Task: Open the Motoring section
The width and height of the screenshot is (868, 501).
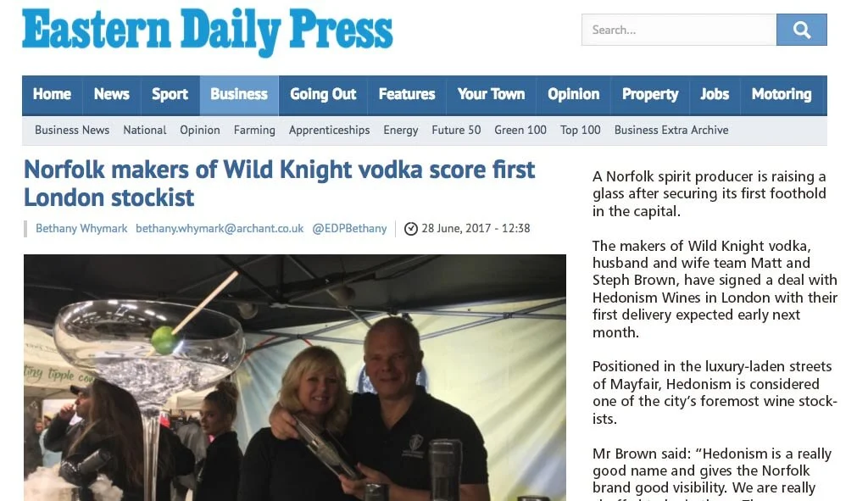Action: click(x=782, y=95)
